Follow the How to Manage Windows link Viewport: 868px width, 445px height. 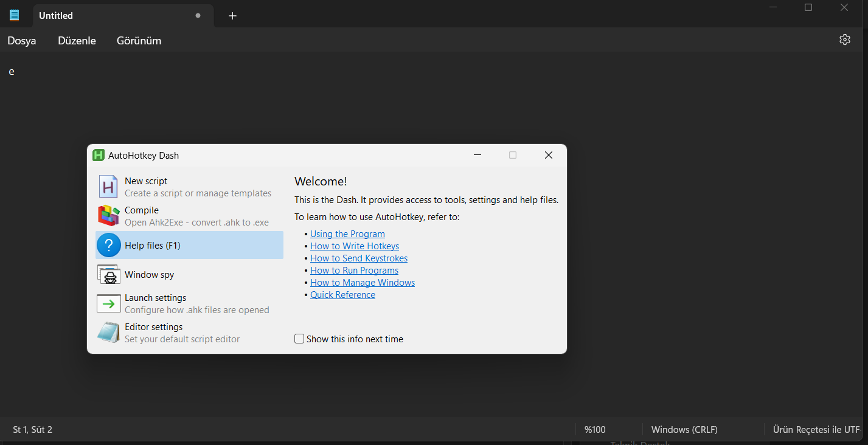click(363, 283)
